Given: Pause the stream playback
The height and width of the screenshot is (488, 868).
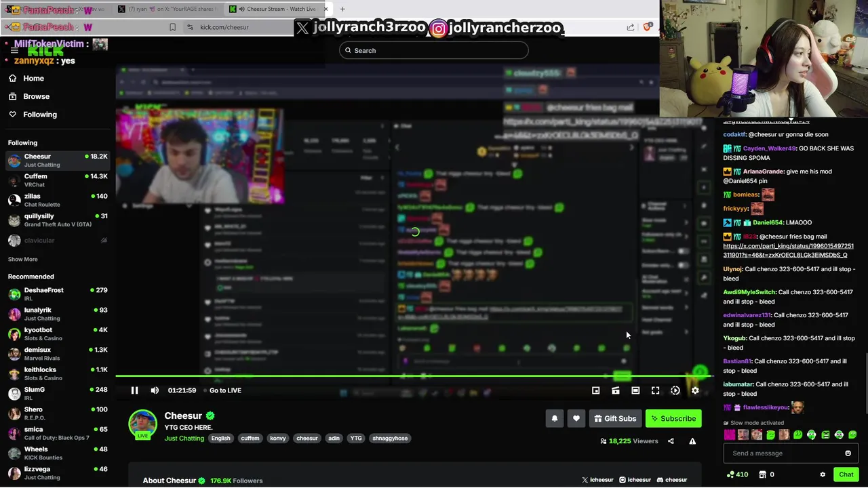Looking at the screenshot, I should (x=134, y=390).
